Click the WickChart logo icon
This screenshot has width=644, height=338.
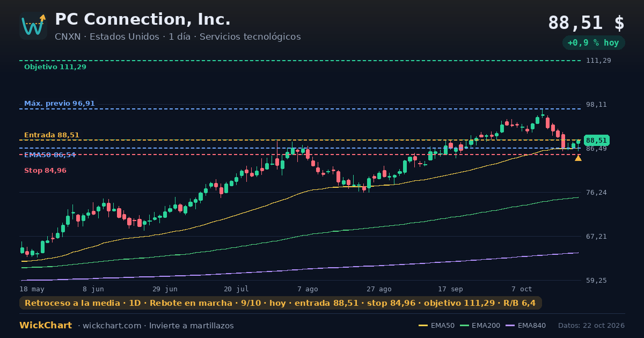click(33, 26)
